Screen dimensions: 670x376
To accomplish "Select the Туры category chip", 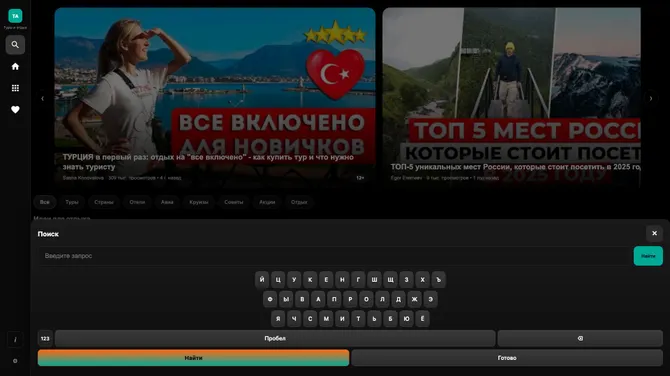I will tap(72, 202).
